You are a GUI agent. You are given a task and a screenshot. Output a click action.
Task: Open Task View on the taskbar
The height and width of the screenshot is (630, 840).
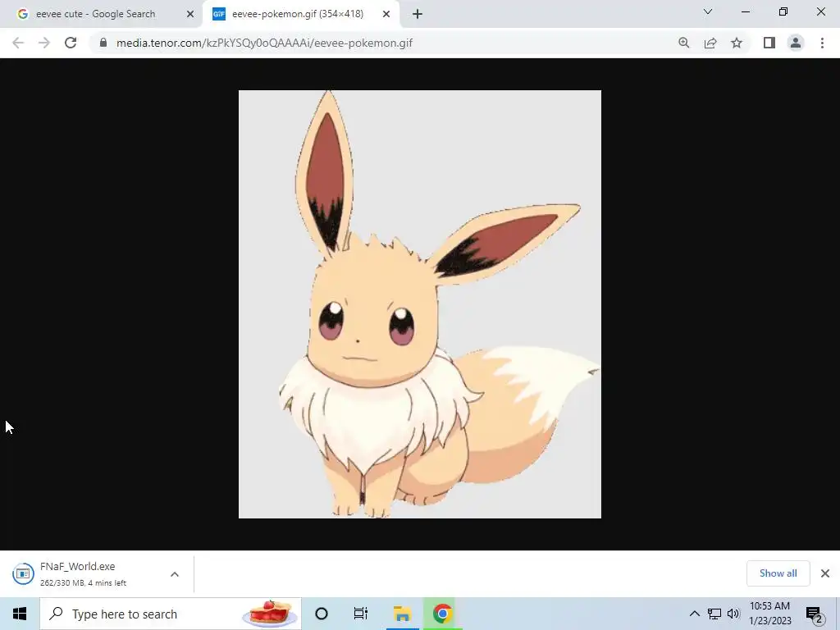coord(361,614)
